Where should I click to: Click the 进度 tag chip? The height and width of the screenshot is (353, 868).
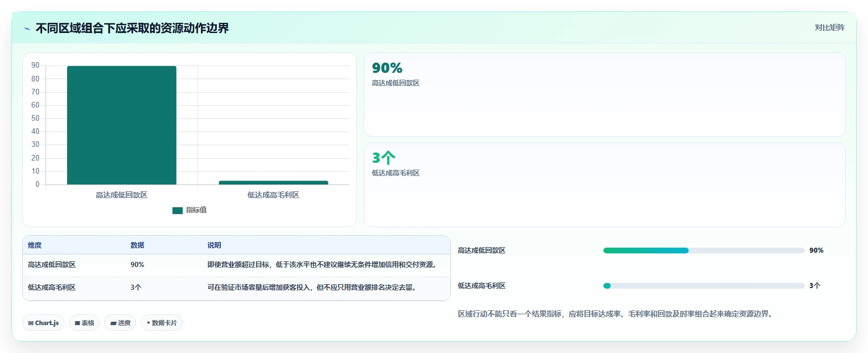[120, 323]
